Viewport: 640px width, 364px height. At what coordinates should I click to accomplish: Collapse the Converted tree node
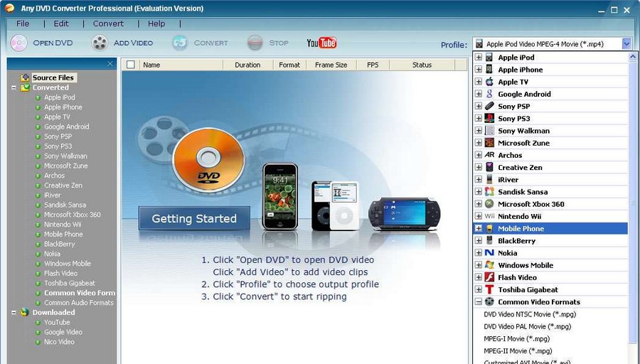click(x=14, y=87)
